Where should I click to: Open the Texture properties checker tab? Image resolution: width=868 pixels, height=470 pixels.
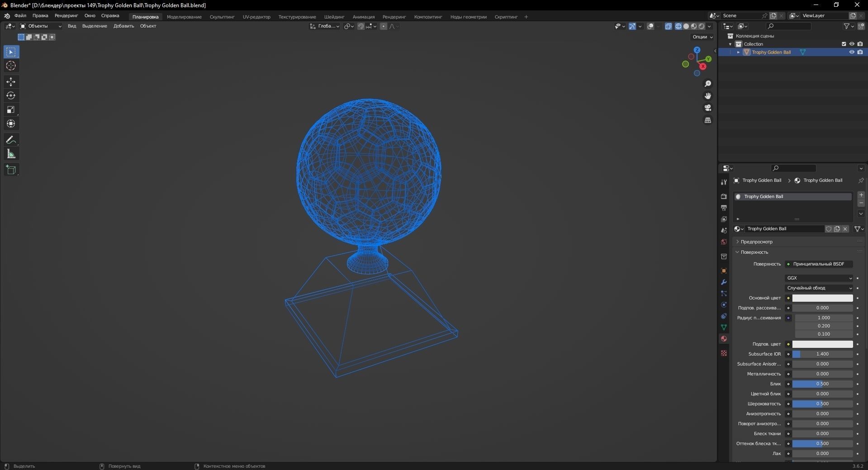click(x=724, y=353)
